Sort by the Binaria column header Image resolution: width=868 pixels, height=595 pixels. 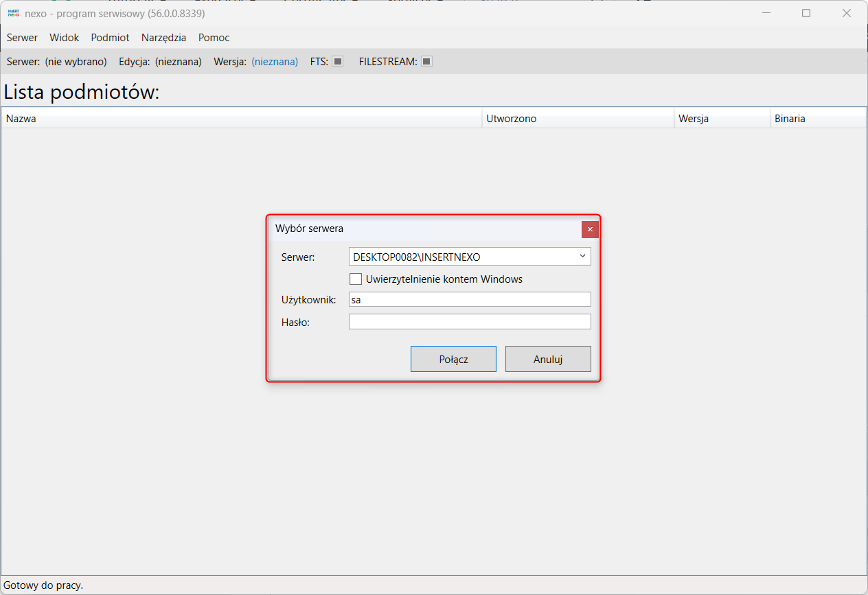(x=818, y=118)
